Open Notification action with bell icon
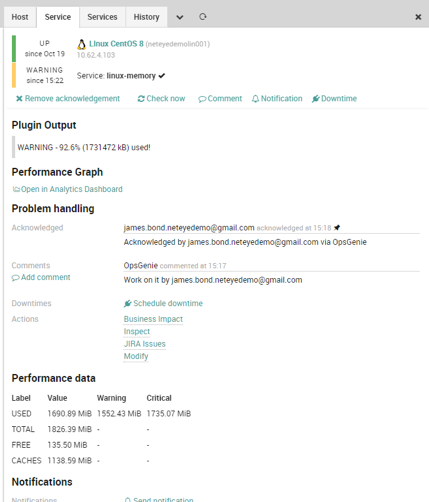This screenshot has width=429, height=502. coord(277,99)
